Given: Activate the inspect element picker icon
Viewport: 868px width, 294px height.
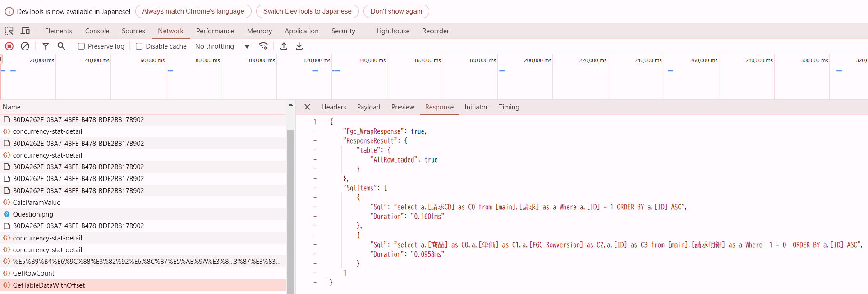Looking at the screenshot, I should pos(9,31).
